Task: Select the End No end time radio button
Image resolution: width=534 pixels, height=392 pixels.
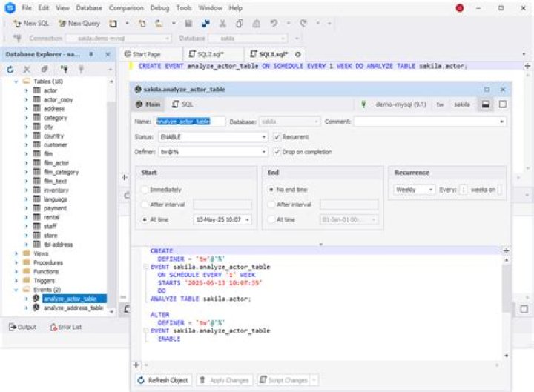Action: pos(271,190)
